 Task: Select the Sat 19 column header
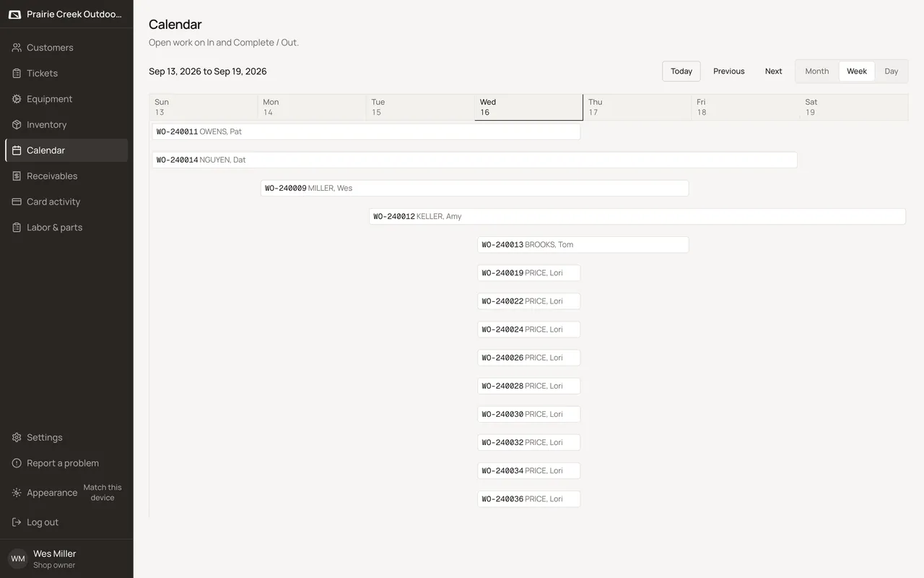tap(854, 107)
